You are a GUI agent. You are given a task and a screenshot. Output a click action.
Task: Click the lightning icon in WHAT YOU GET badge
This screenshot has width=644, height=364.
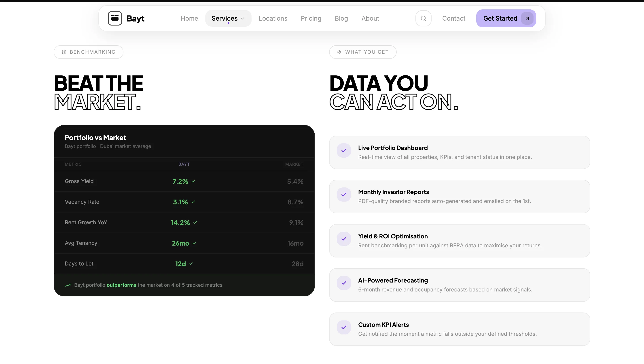[339, 52]
